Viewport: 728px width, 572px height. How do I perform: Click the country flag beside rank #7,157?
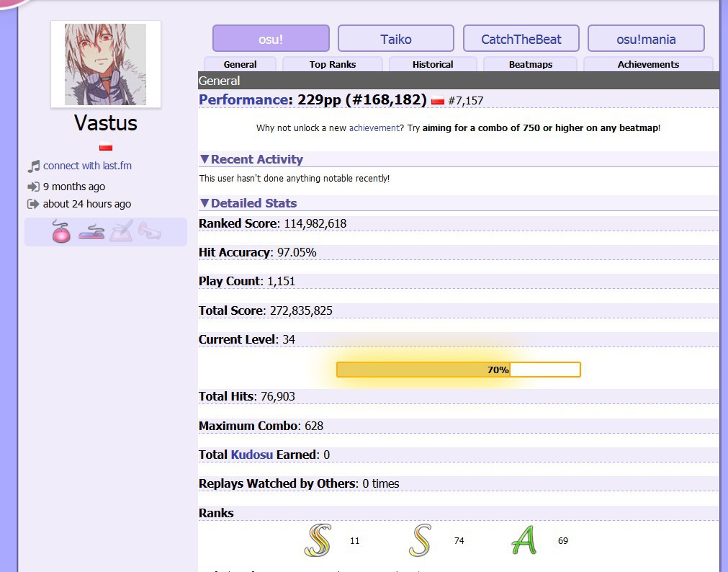437,100
